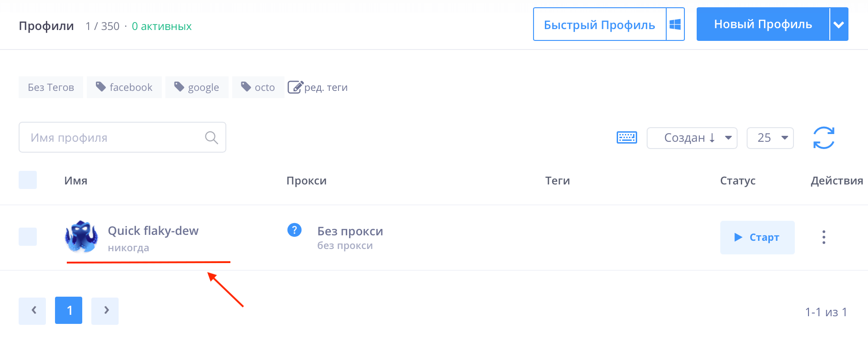The height and width of the screenshot is (338, 868).
Task: Check the Quick flaky-dew profile checkbox
Action: click(x=28, y=237)
